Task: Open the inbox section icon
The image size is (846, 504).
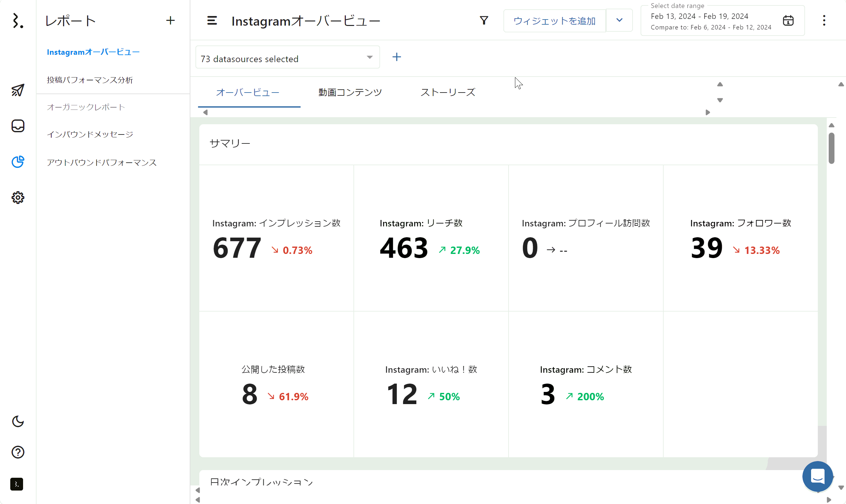Action: click(x=18, y=126)
